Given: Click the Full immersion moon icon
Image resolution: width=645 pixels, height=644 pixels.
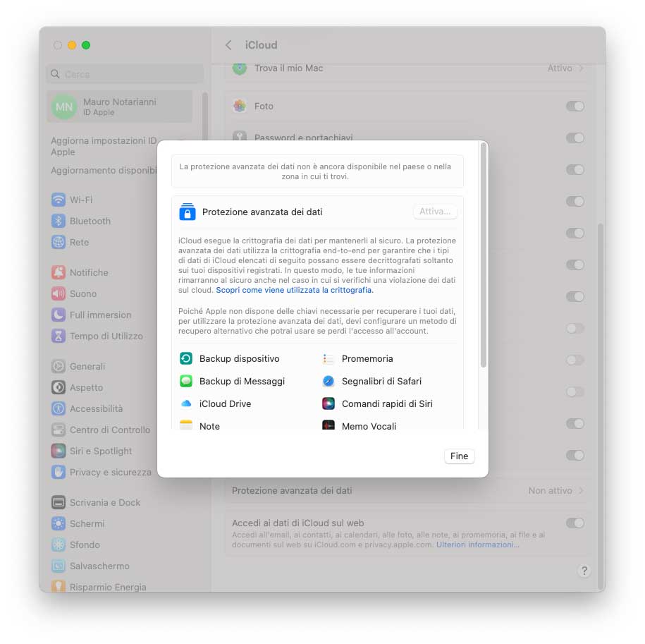Looking at the screenshot, I should [x=59, y=315].
